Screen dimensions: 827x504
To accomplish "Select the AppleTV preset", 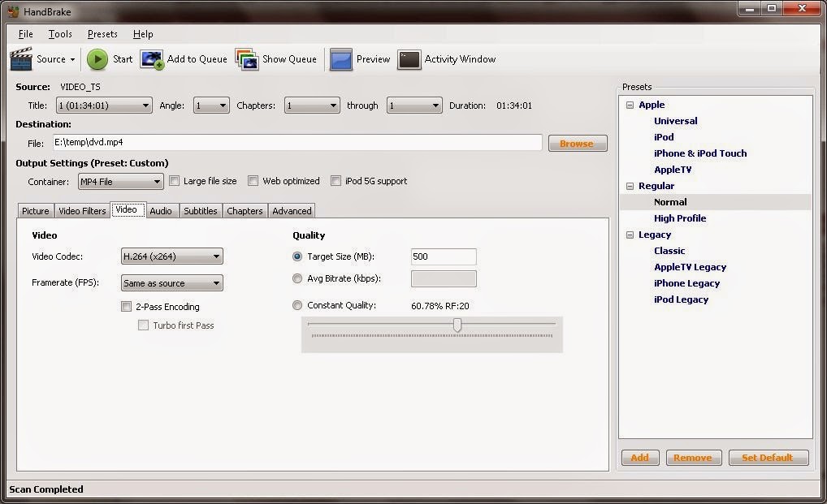I will click(673, 170).
